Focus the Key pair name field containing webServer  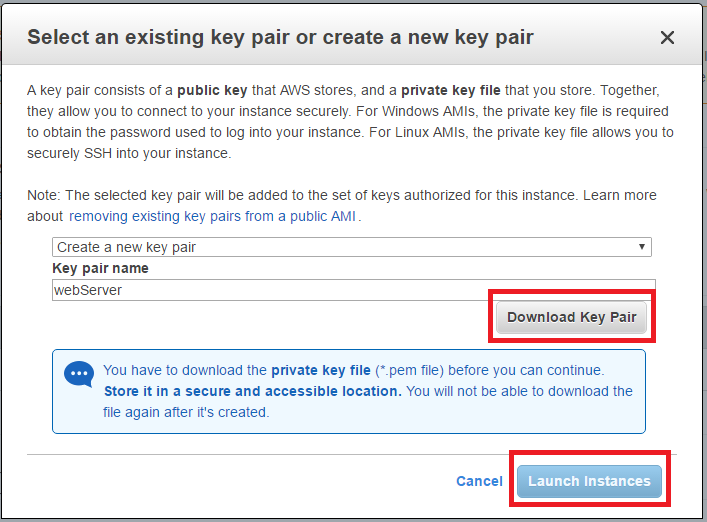352,290
